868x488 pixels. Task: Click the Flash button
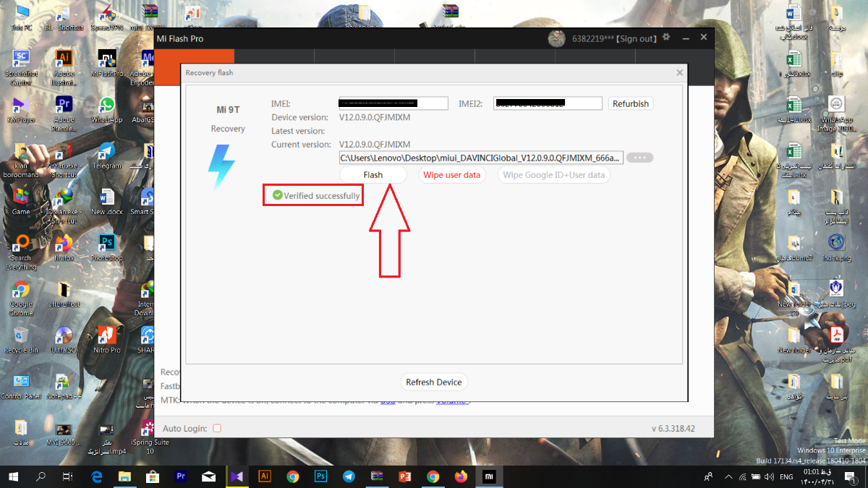373,175
